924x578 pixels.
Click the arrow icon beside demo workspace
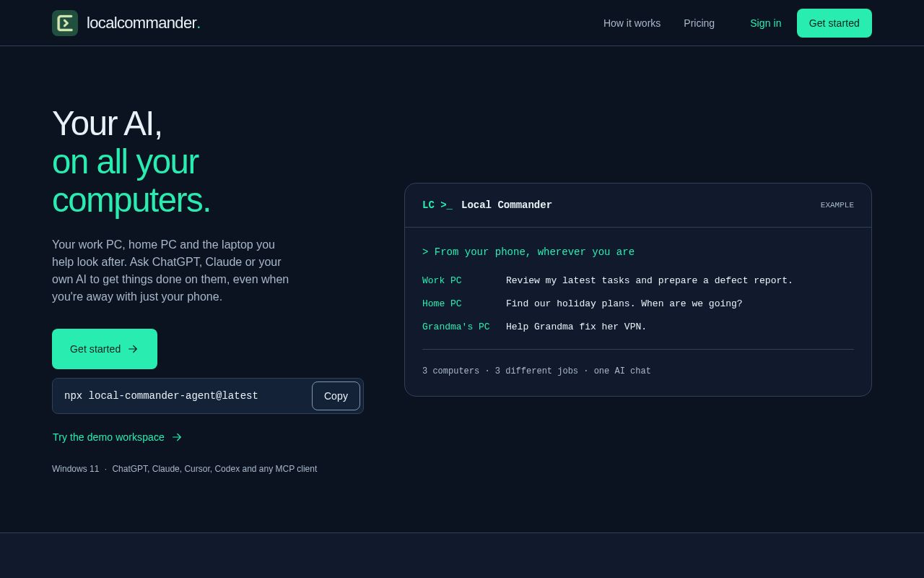tap(177, 437)
